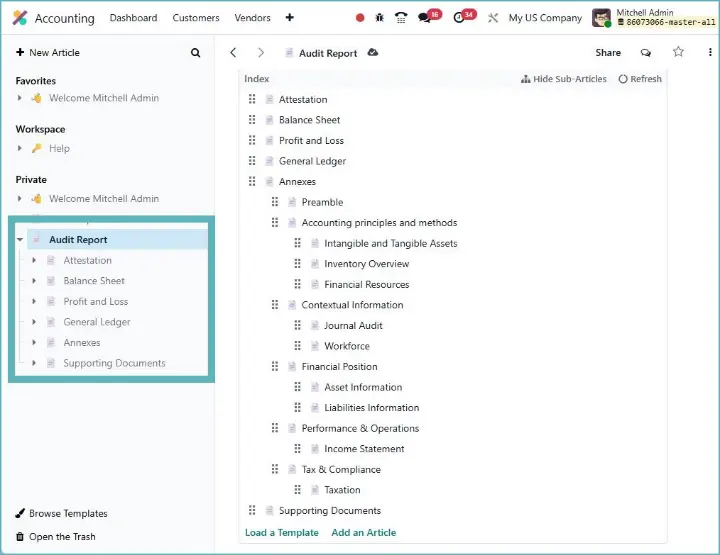The height and width of the screenshot is (555, 720).
Task: Expand General Ledger in sidebar tree
Action: (x=34, y=322)
